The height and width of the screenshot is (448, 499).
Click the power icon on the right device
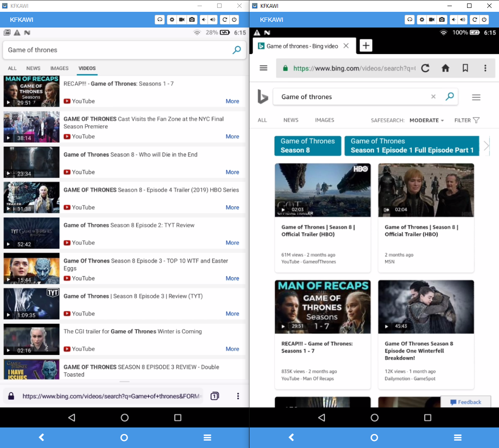coord(484,19)
